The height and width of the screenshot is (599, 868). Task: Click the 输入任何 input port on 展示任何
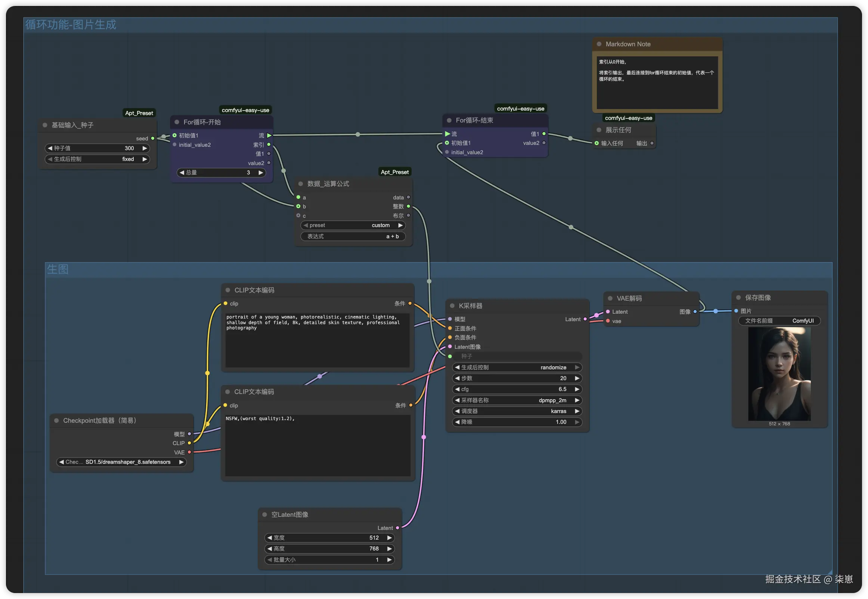pyautogui.click(x=597, y=143)
